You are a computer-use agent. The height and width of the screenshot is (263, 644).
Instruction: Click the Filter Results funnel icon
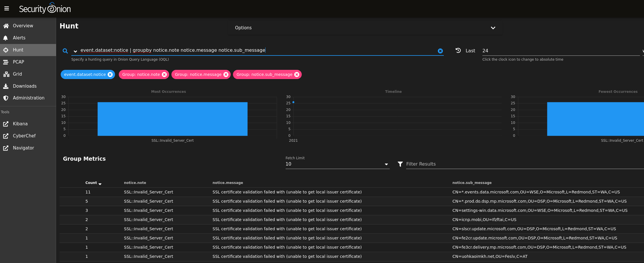coord(400,164)
